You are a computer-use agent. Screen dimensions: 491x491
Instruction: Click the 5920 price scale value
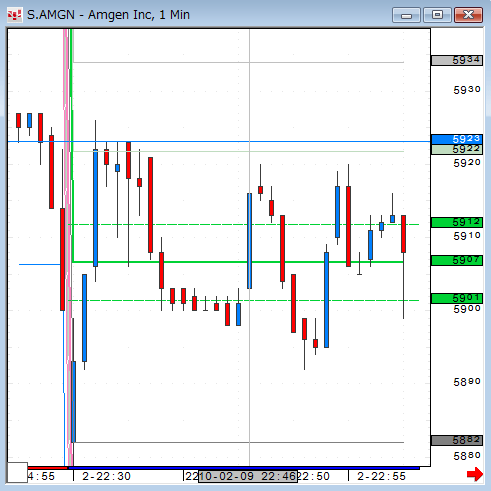(467, 163)
